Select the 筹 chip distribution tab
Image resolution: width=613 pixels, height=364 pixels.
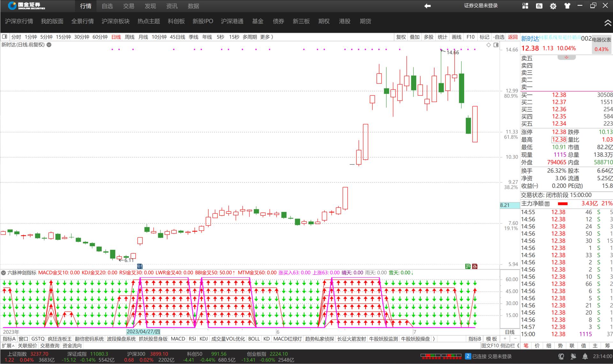[607, 346]
